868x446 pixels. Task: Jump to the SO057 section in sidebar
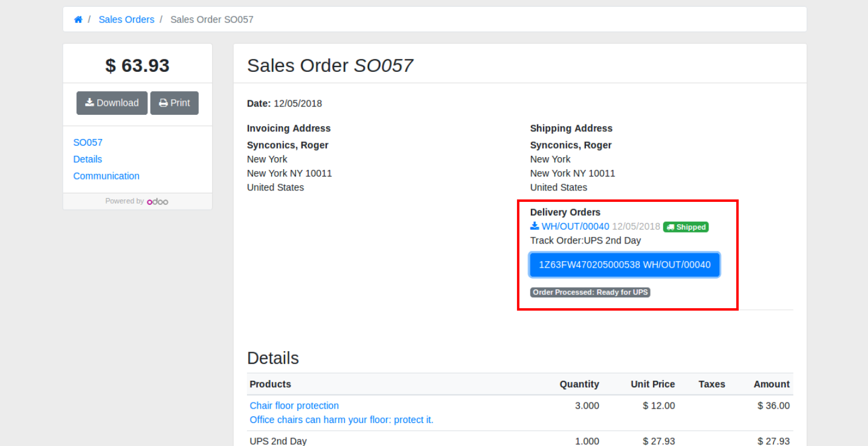click(88, 143)
